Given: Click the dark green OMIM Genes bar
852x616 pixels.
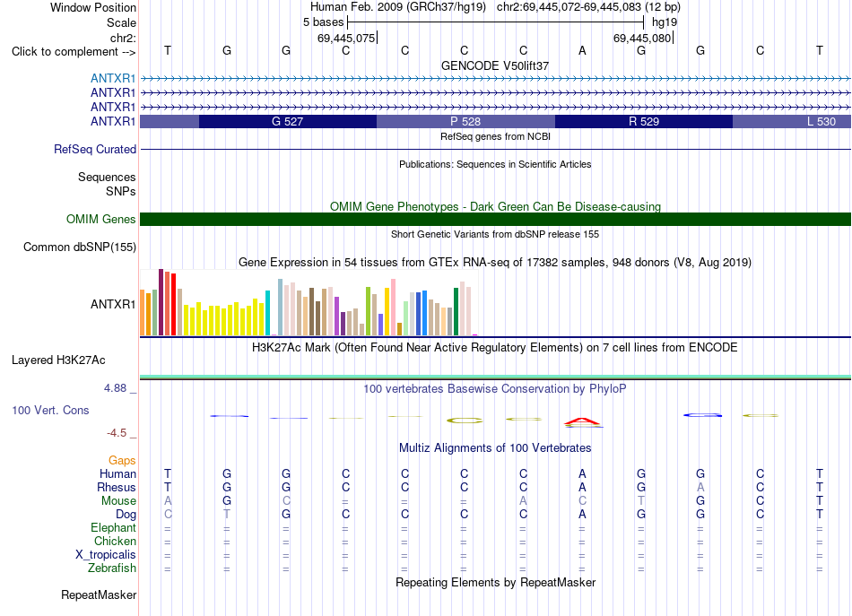Looking at the screenshot, I should pyautogui.click(x=495, y=219).
